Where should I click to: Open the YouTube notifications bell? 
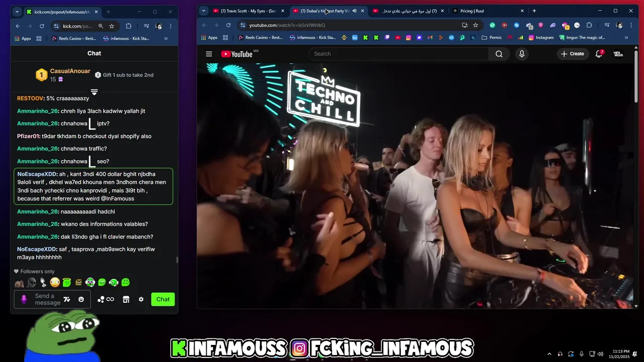pos(599,54)
